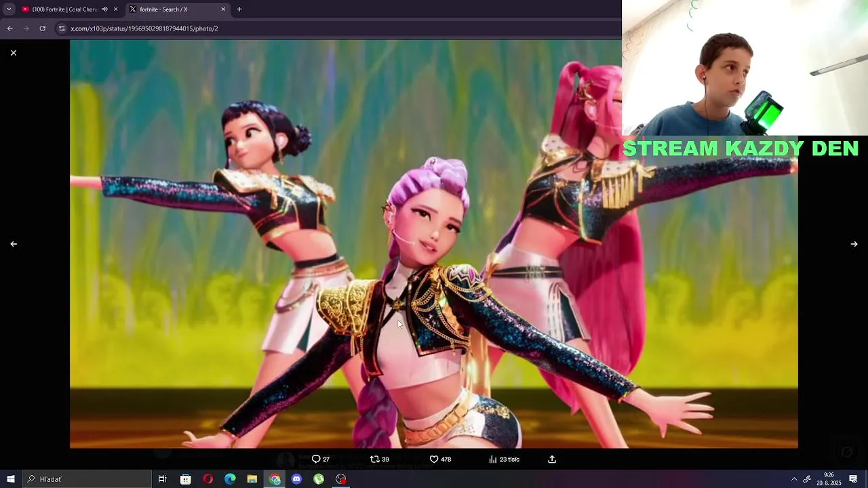
Task: Share the post via upload icon
Action: tap(552, 459)
